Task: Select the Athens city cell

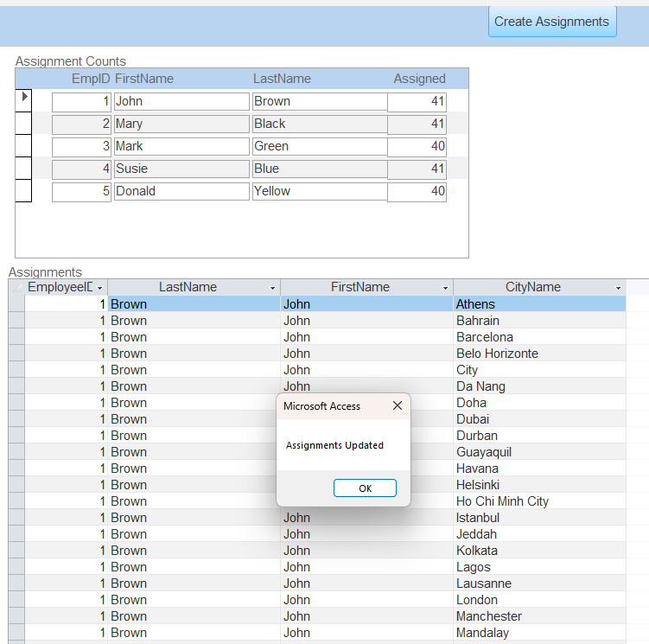Action: pyautogui.click(x=538, y=304)
